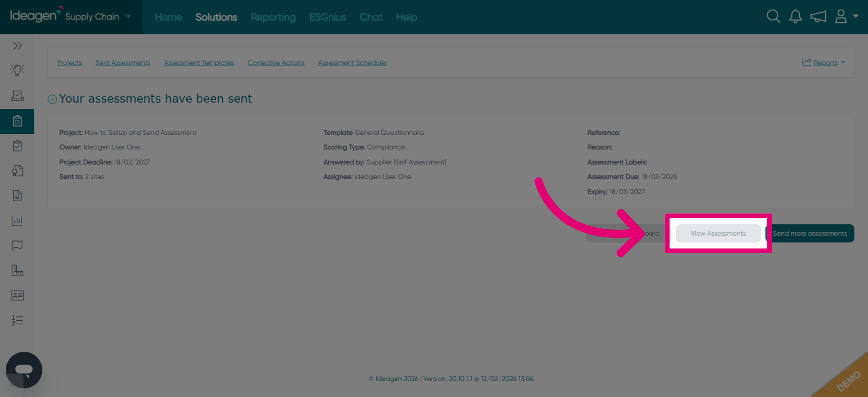
Task: Open the notifications bell
Action: coord(796,17)
